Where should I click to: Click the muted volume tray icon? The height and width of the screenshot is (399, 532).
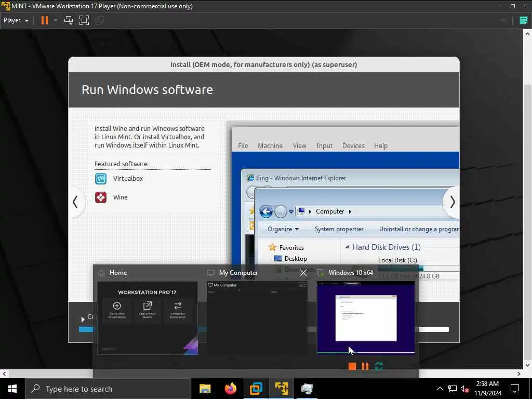[x=464, y=389]
